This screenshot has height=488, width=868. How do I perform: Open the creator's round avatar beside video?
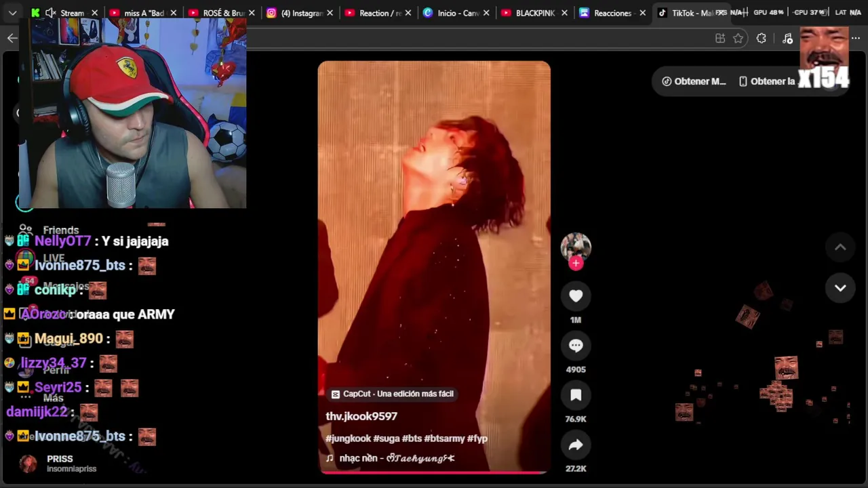[x=576, y=247]
